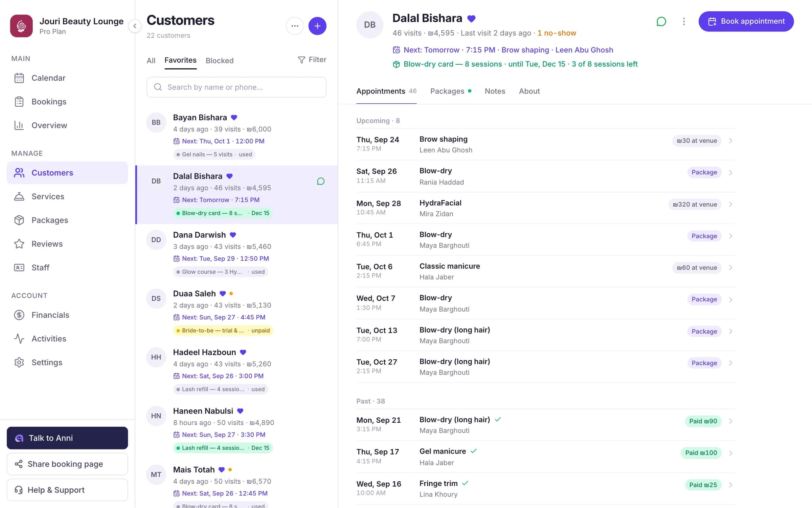Click the Lash refill chip under Haneen Nabulsi
The image size is (812, 508).
223,448
